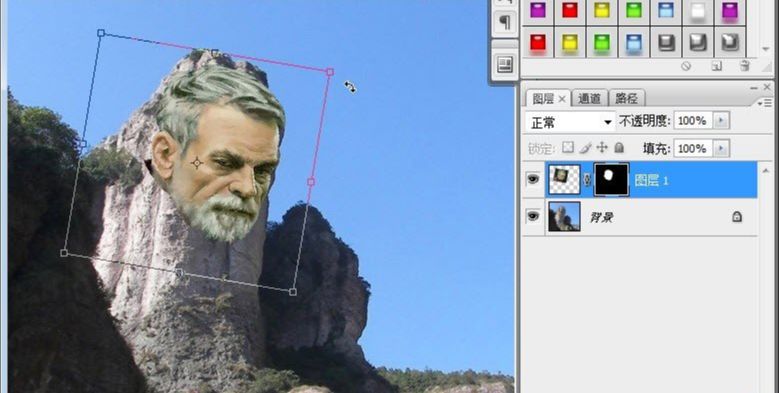Open the 不透明度 opacity slider arrow

(721, 121)
